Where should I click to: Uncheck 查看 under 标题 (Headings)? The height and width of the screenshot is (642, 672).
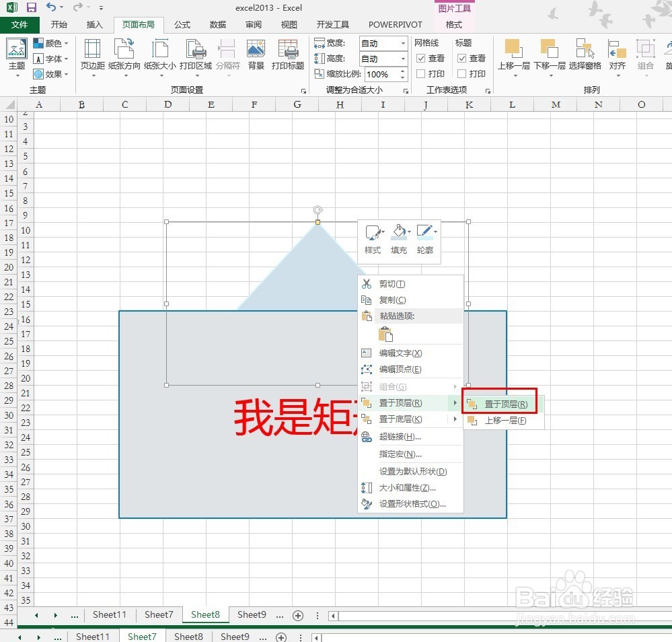[x=461, y=58]
